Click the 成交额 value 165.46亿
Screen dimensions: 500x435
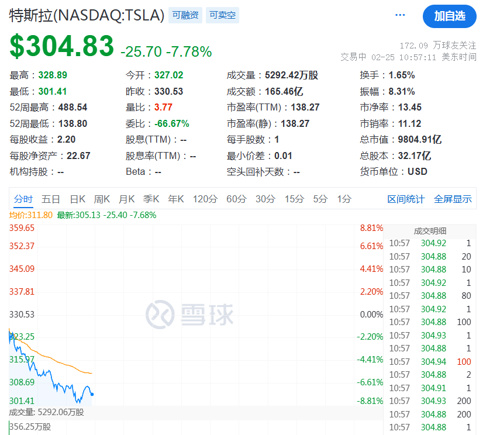284,91
